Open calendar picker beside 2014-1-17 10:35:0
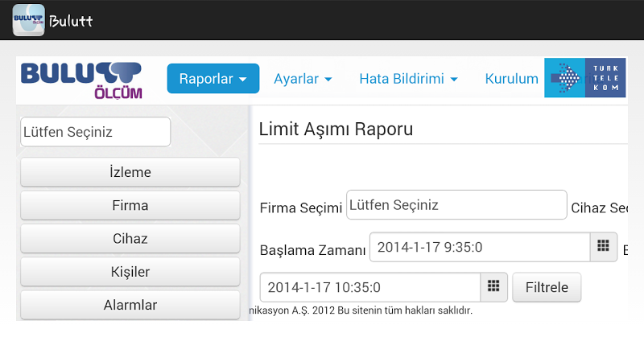Viewport: 644px width, 337px height. pyautogui.click(x=493, y=287)
